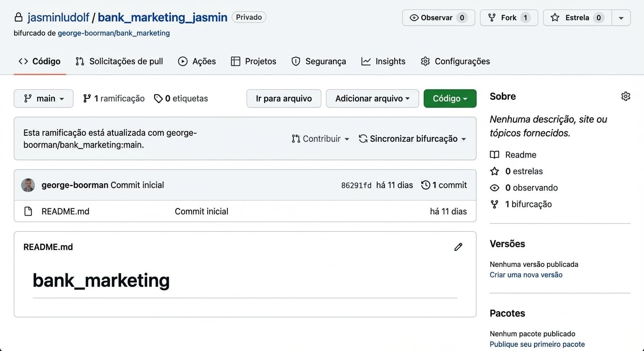Open the Segurança tab
The height and width of the screenshot is (351, 644).
318,61
